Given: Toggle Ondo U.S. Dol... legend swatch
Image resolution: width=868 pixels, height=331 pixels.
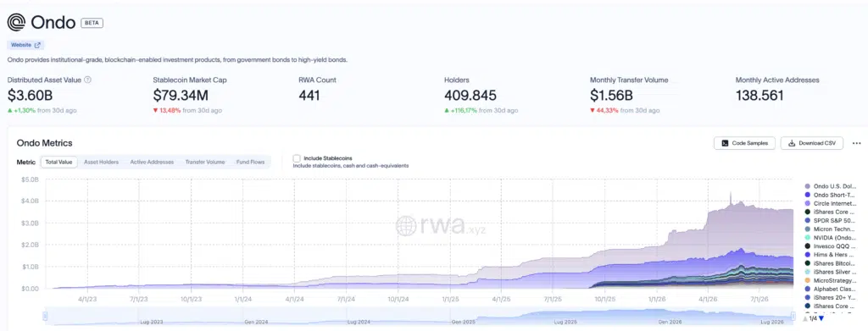Looking at the screenshot, I should (x=808, y=186).
